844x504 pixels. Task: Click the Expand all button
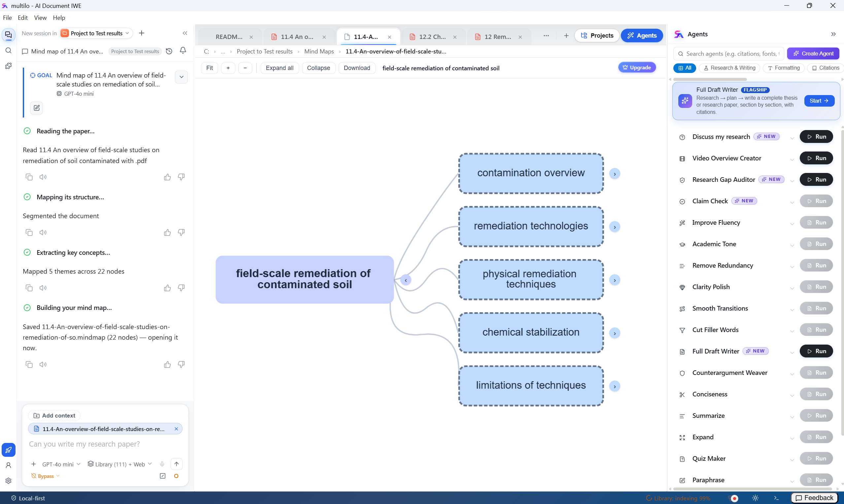280,68
